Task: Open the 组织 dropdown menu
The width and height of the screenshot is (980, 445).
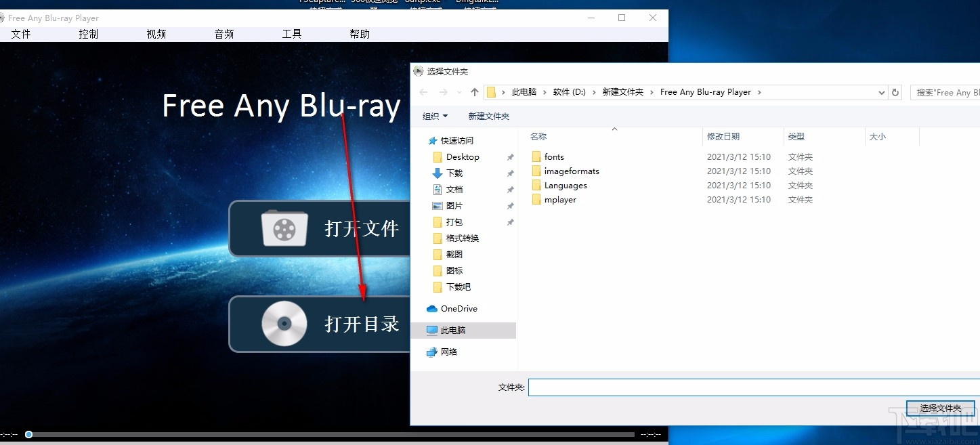Action: click(x=434, y=116)
